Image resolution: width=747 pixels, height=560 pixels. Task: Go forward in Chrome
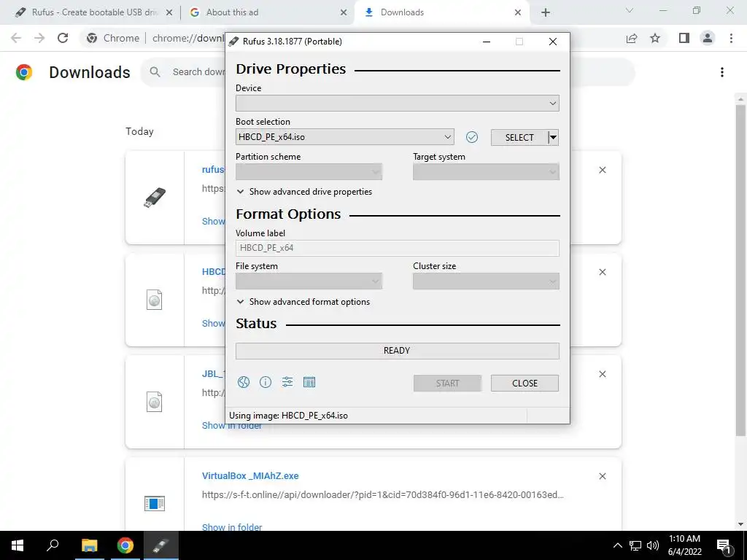pos(39,38)
